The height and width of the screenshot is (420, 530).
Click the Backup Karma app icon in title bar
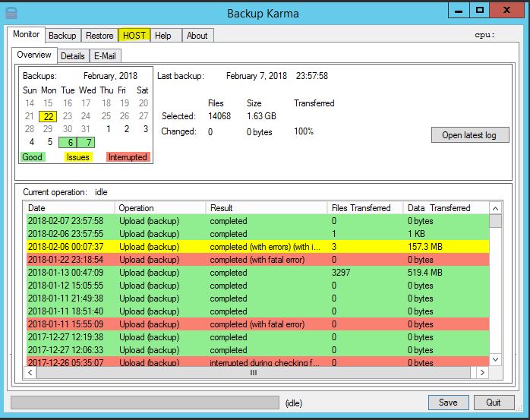pyautogui.click(x=11, y=14)
